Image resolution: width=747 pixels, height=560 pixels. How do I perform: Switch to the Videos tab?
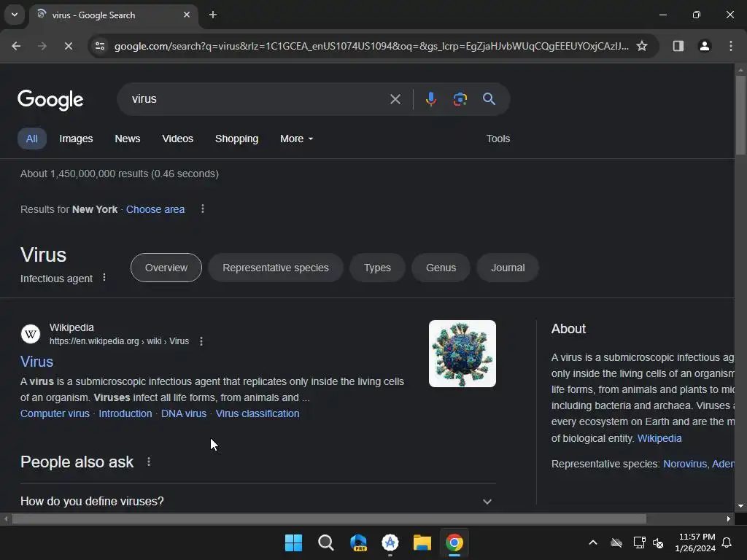point(177,139)
